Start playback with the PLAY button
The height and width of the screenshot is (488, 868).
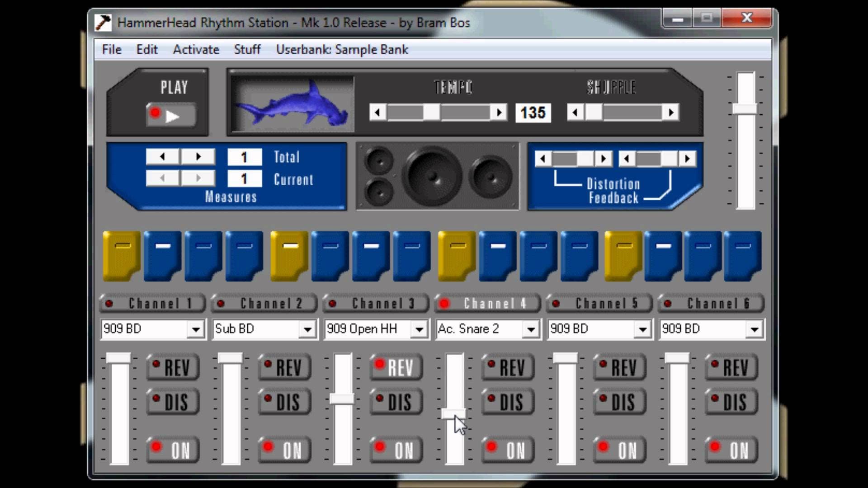coord(171,115)
